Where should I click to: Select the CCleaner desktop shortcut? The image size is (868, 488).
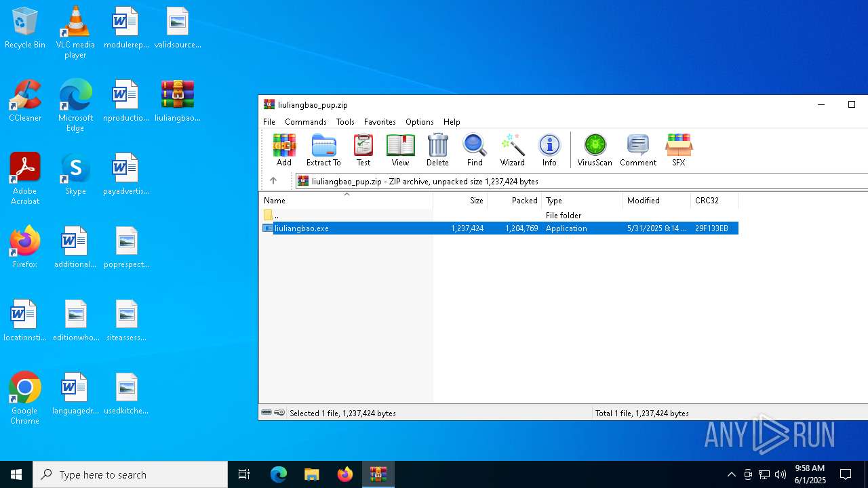coord(25,102)
